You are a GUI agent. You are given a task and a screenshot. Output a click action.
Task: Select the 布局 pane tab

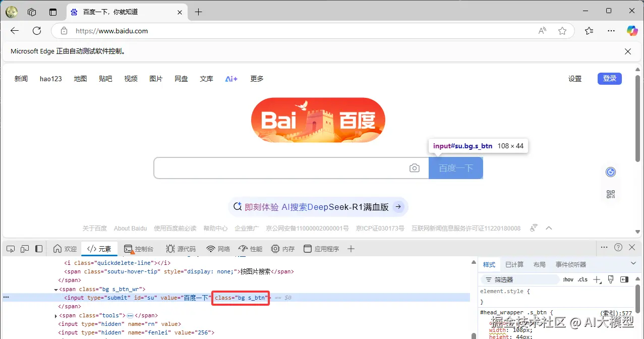(540, 264)
